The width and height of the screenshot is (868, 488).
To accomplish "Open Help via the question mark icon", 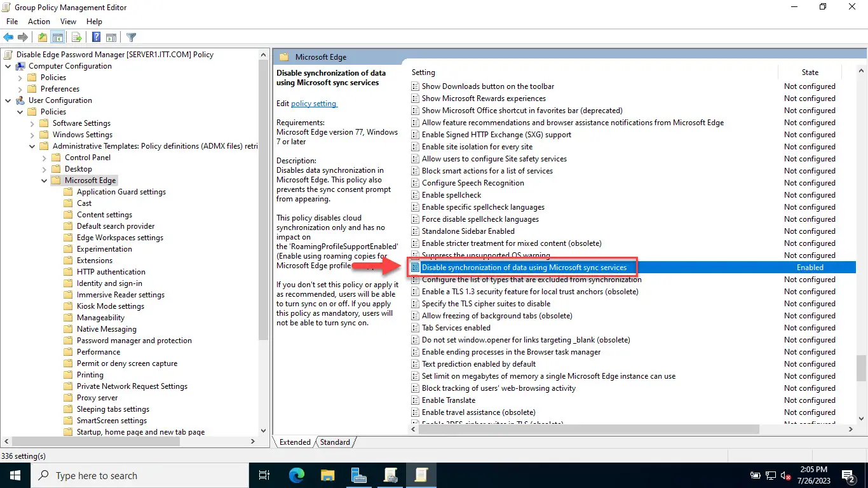I will tap(96, 37).
